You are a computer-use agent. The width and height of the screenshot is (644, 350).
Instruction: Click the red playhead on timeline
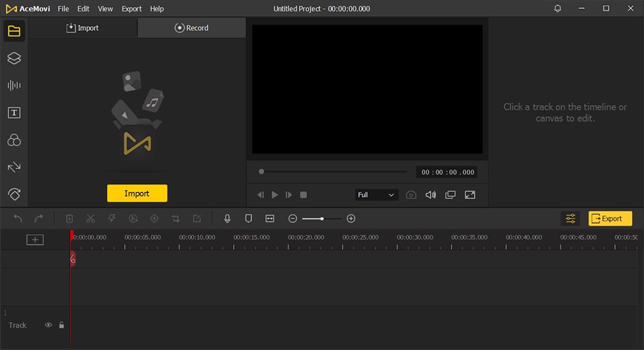(72, 235)
